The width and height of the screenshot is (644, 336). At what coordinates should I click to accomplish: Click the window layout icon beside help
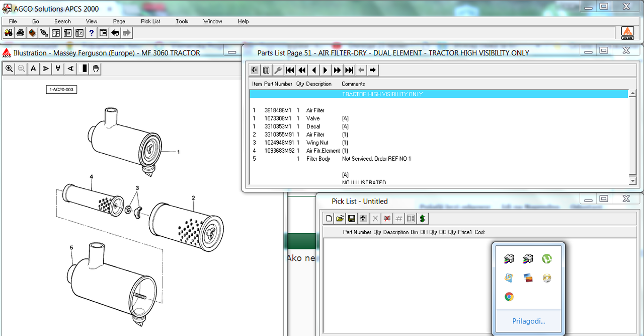(103, 33)
